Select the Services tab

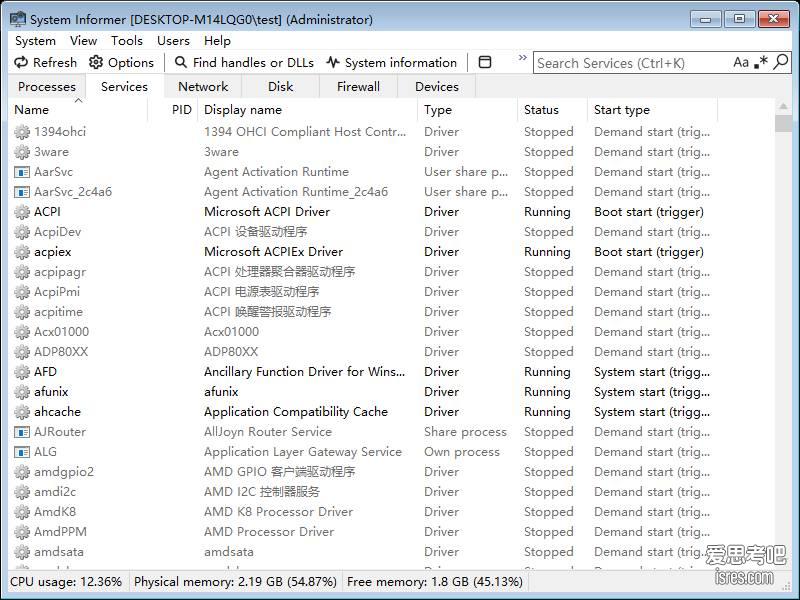click(124, 86)
